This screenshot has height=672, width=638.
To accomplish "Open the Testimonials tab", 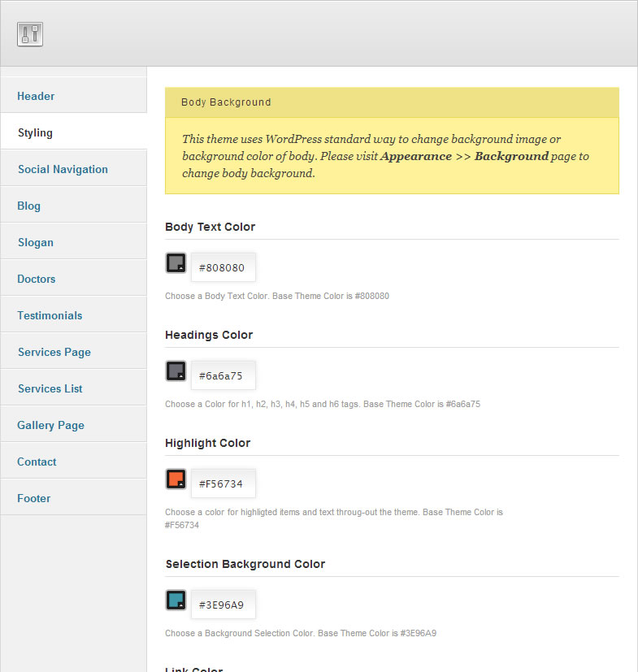I will (x=50, y=315).
